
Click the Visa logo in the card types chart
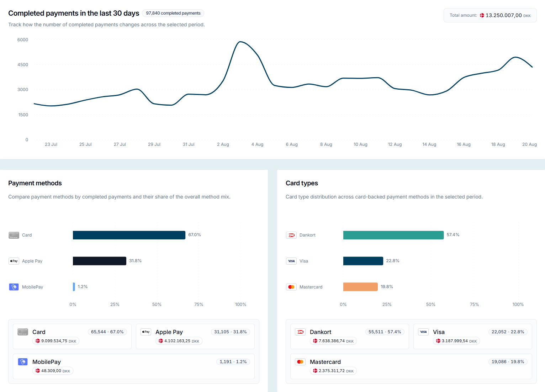point(291,261)
